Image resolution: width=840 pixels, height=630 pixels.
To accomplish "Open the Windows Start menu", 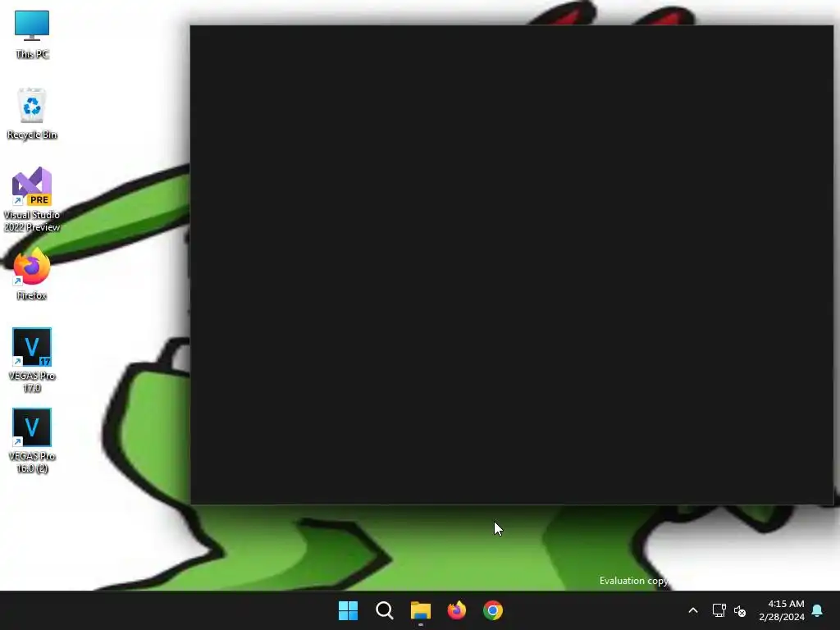I will click(x=348, y=610).
